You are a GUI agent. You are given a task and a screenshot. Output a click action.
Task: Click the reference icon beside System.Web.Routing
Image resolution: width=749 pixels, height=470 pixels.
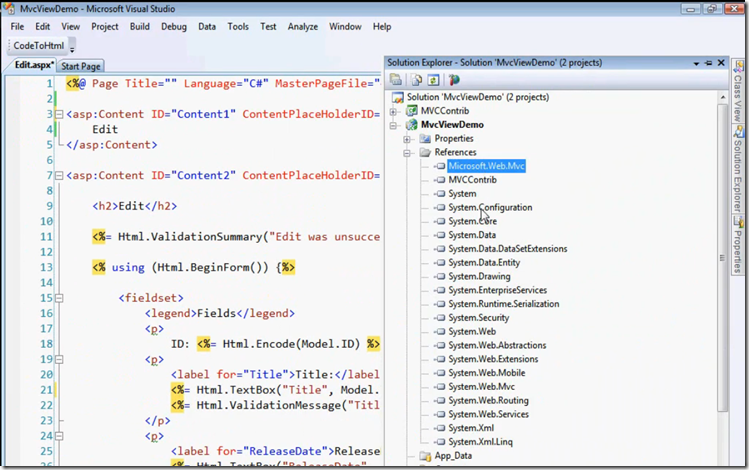click(x=440, y=401)
